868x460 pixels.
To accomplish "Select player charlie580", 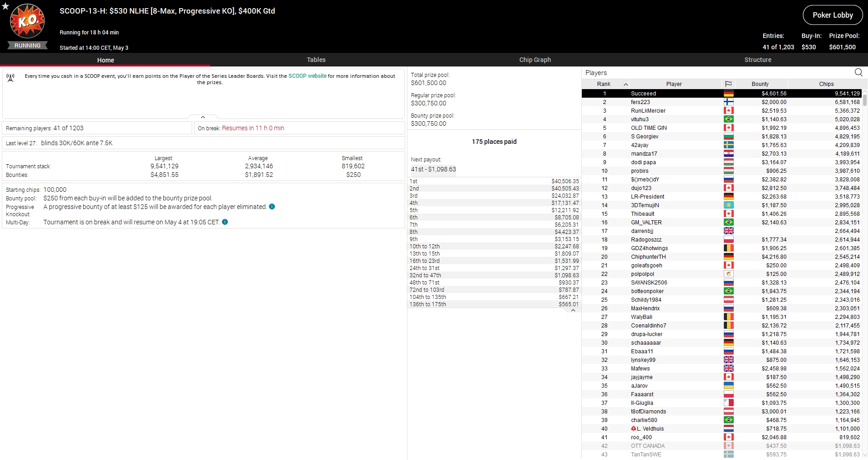I will tap(722, 420).
